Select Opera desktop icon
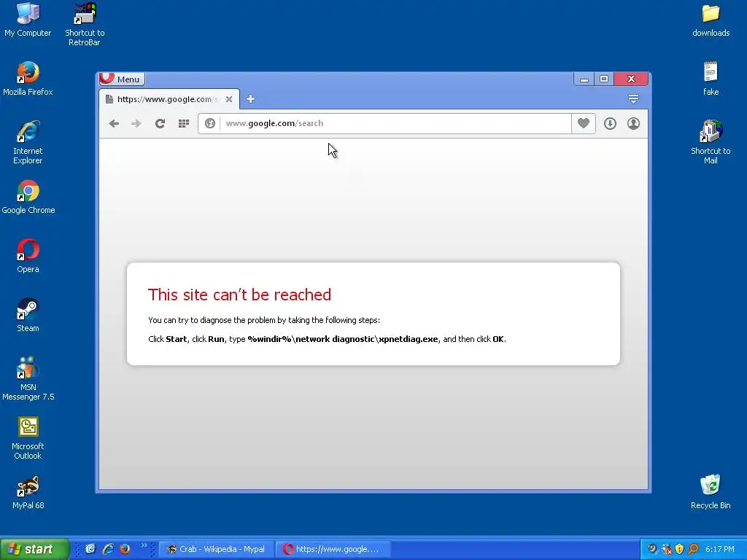 click(x=28, y=256)
